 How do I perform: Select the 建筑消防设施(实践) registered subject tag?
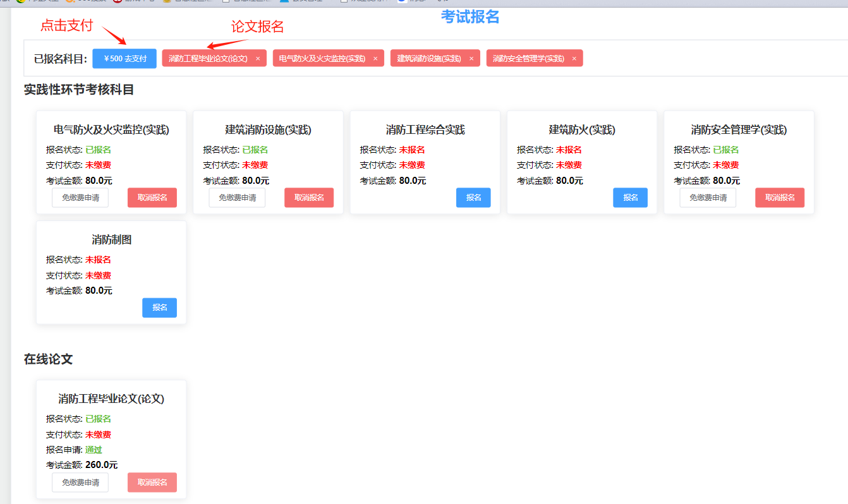pos(429,59)
